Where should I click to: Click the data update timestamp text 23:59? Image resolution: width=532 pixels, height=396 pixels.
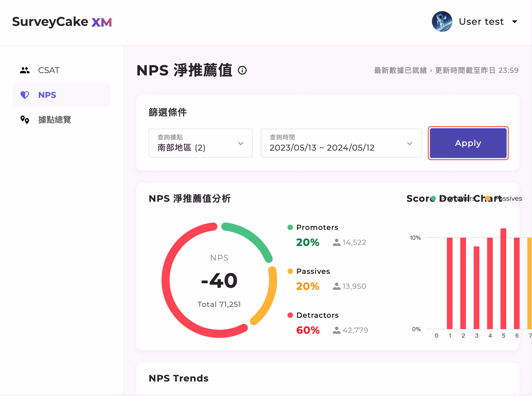(508, 70)
